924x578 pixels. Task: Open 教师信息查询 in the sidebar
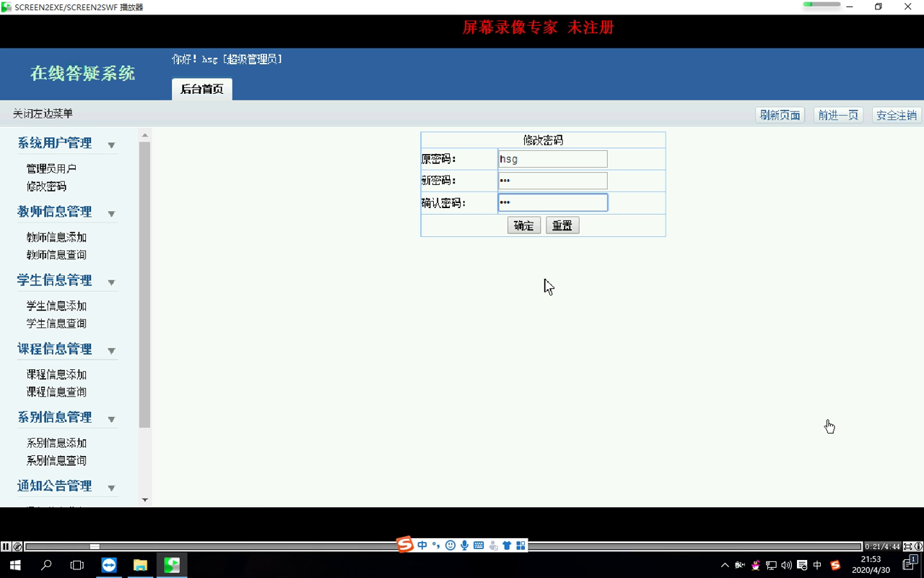point(56,255)
